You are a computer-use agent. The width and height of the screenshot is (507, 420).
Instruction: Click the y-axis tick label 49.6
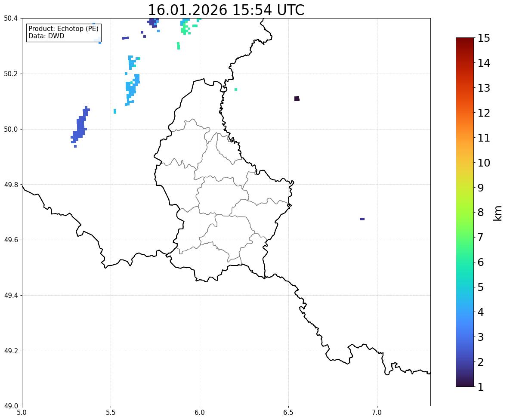click(11, 240)
